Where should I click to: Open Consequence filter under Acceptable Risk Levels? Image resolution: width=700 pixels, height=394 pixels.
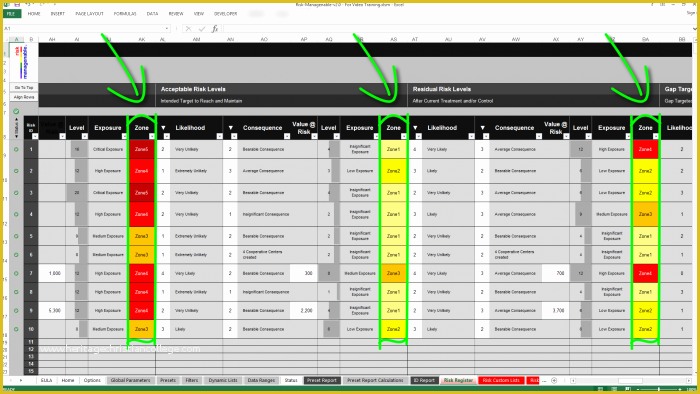287,136
